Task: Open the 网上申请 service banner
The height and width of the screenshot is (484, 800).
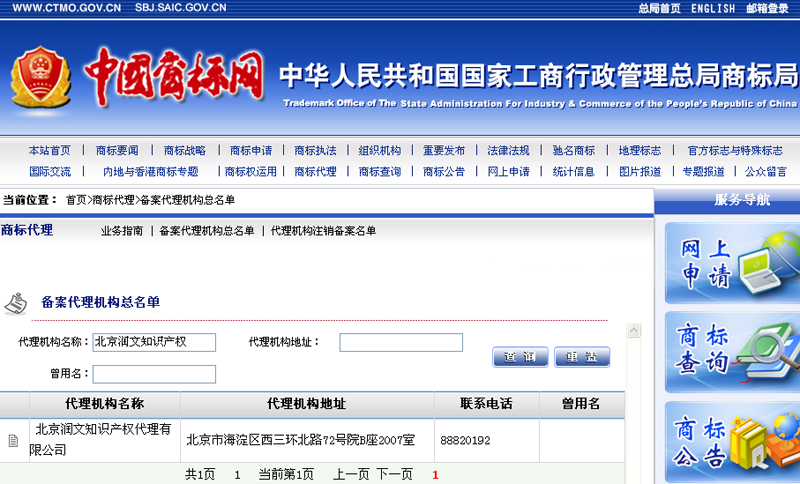Action: (732, 263)
